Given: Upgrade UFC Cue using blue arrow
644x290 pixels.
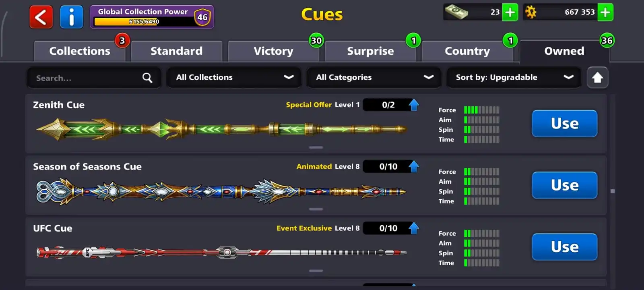Looking at the screenshot, I should click(x=414, y=228).
